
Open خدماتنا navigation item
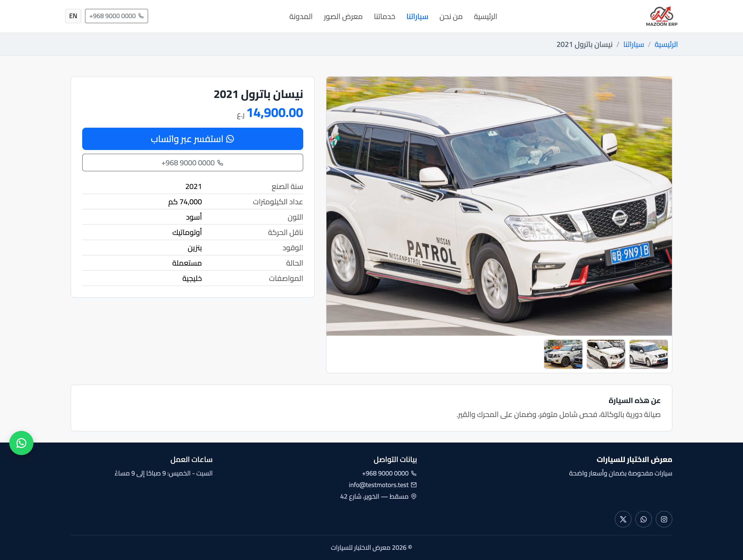pyautogui.click(x=384, y=16)
